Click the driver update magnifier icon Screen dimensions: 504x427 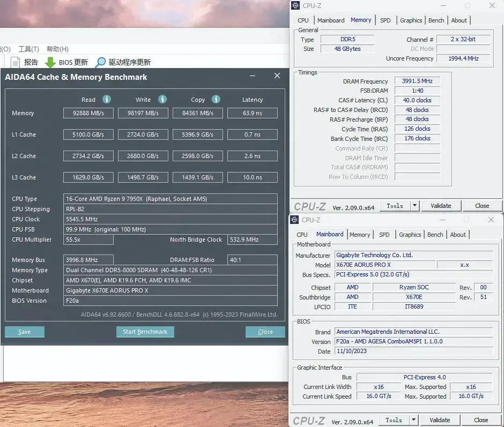coord(100,62)
